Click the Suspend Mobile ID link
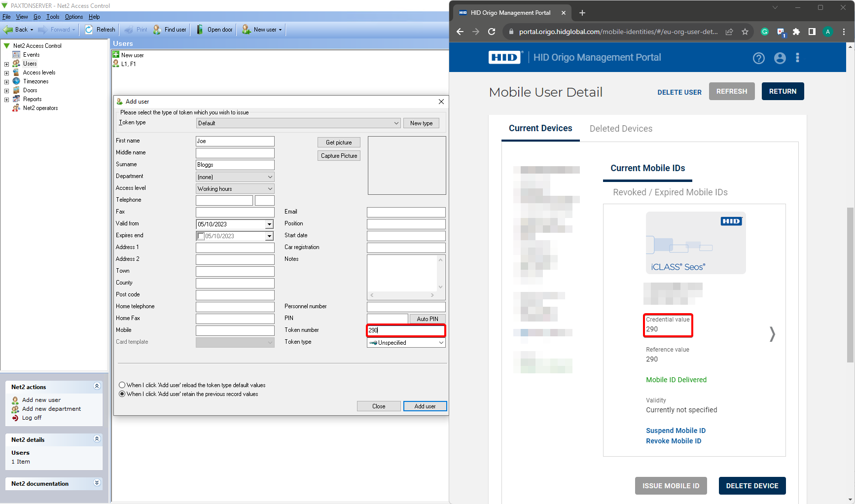 676,431
